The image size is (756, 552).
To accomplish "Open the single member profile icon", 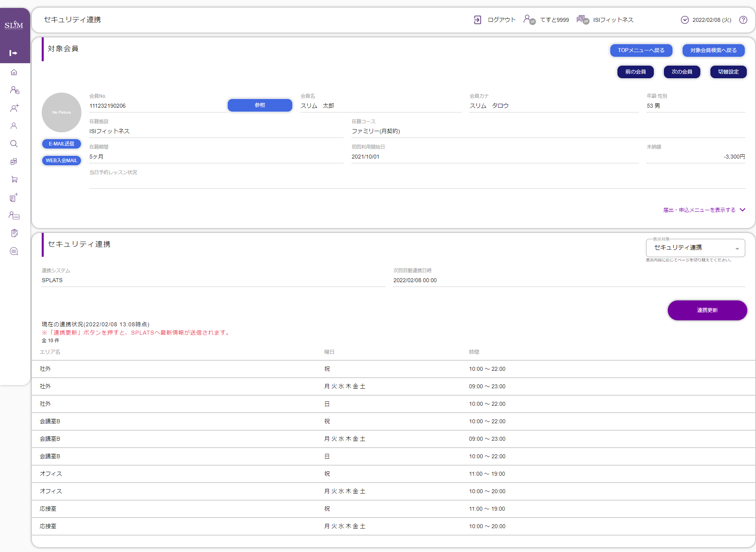I will coord(14,126).
